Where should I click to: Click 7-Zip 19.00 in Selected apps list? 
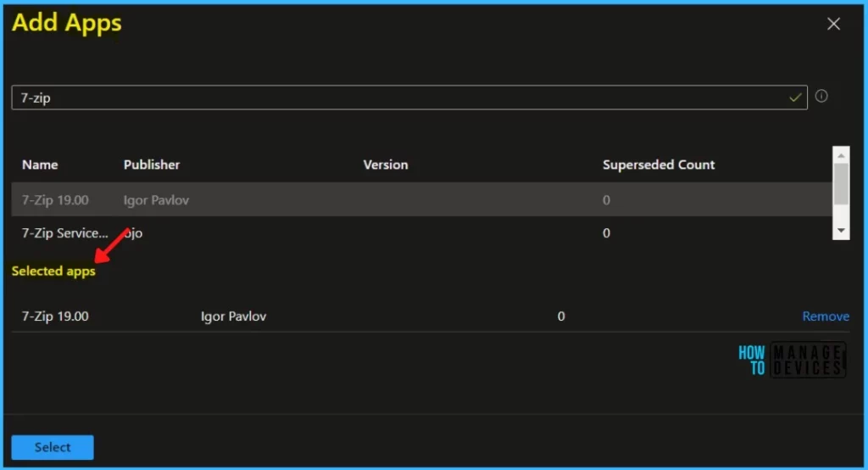(x=55, y=316)
